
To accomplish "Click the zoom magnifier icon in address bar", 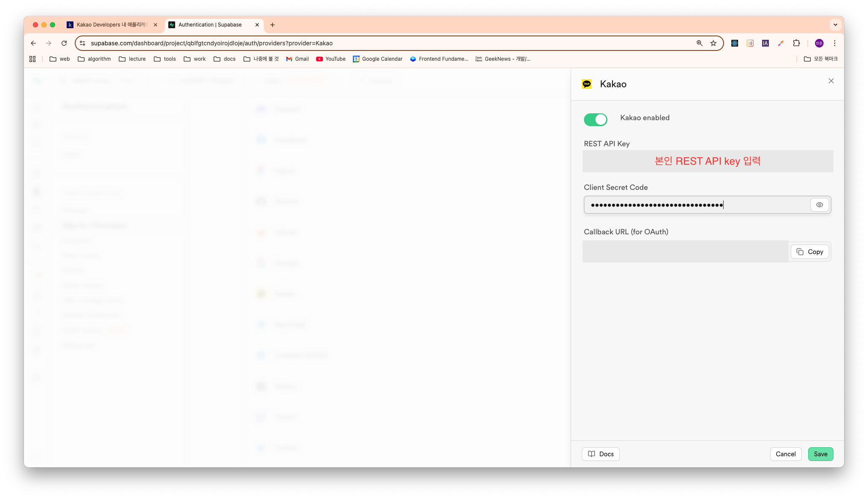I will pos(699,43).
